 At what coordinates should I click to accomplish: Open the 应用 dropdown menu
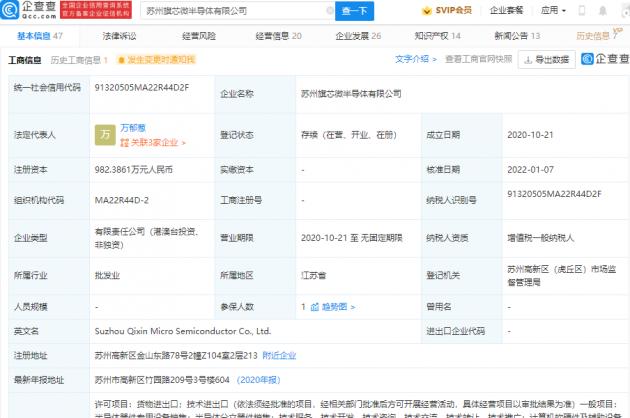[x=553, y=10]
